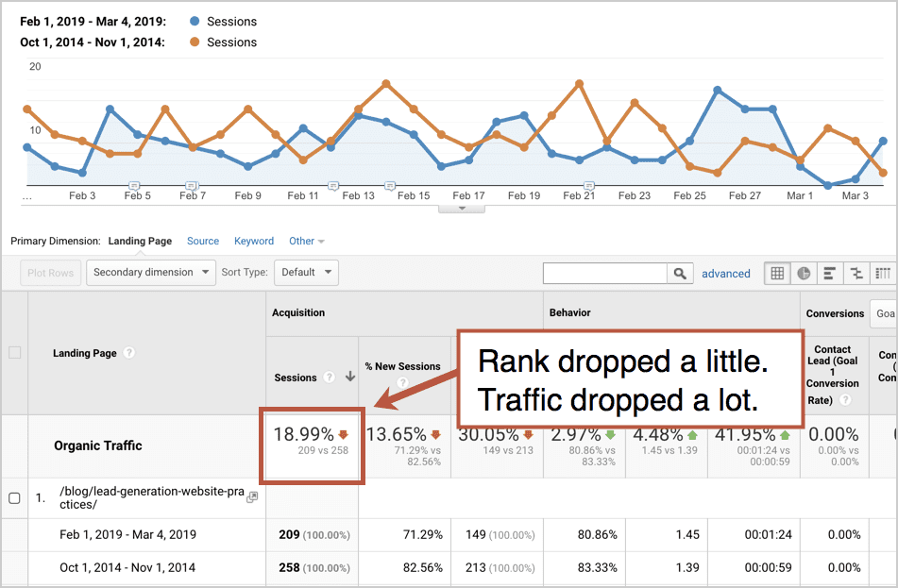
Task: Expand annotations drawer below the chart
Action: coord(462,209)
